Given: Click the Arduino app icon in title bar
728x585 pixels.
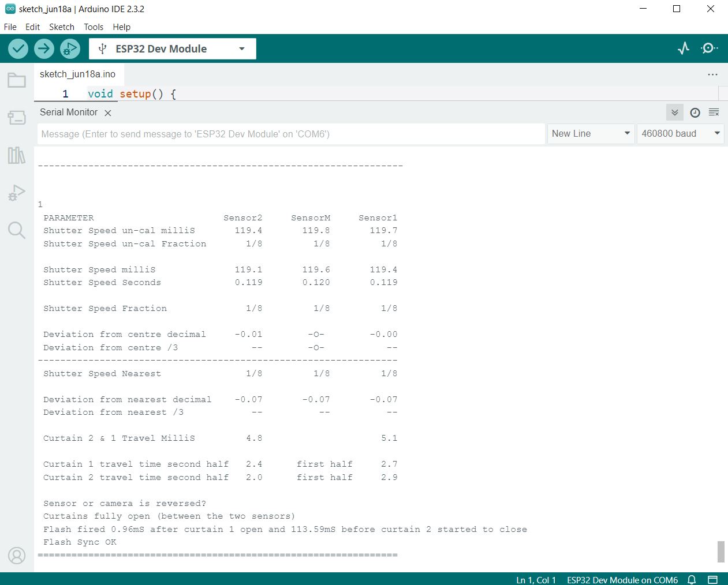Looking at the screenshot, I should tap(10, 9).
